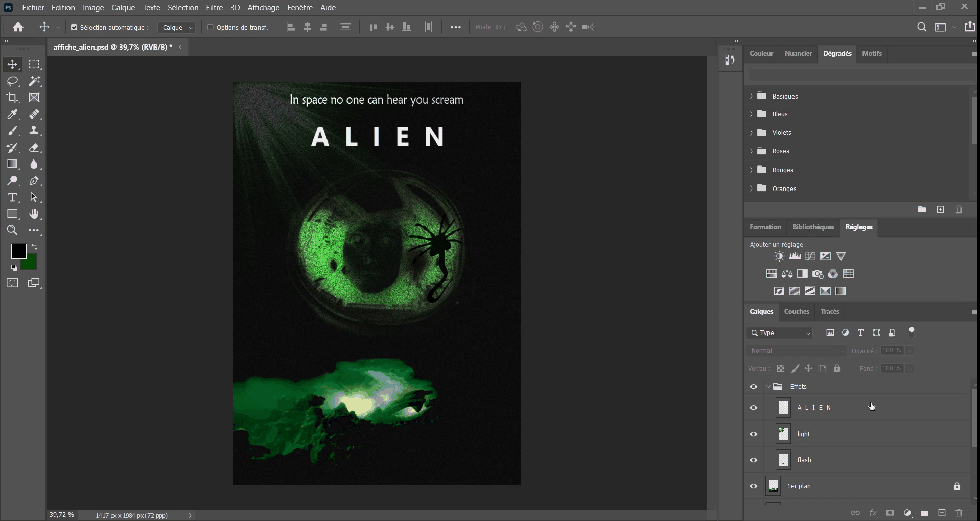Add a Brightness/Contrast adjustment layer
Image resolution: width=980 pixels, height=521 pixels.
pos(779,256)
